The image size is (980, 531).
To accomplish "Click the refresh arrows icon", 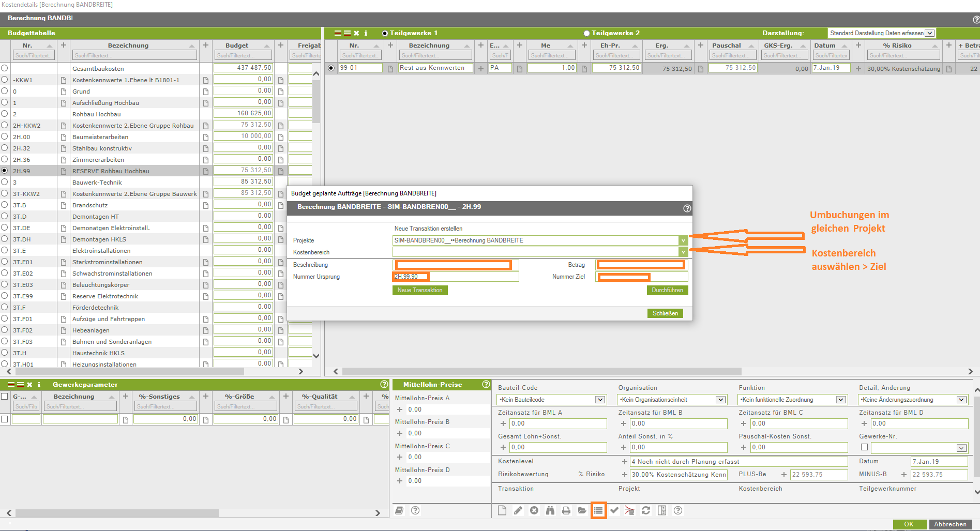I will click(x=646, y=510).
